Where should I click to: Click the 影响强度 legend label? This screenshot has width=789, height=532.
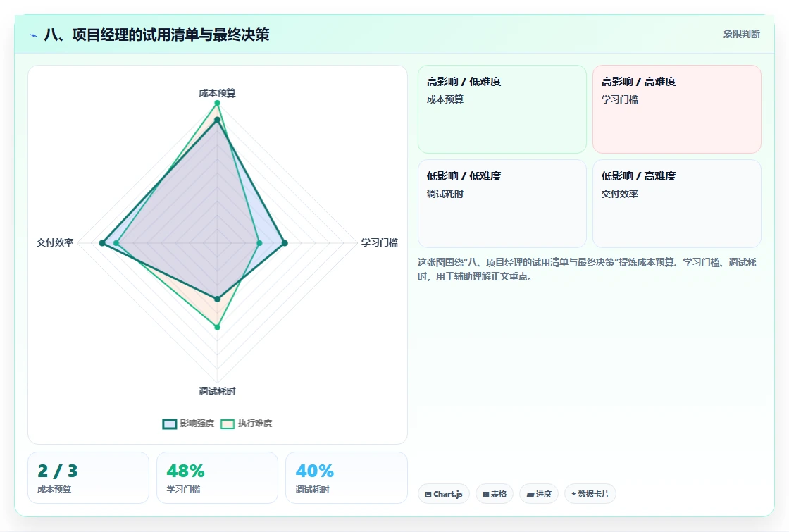tap(197, 423)
